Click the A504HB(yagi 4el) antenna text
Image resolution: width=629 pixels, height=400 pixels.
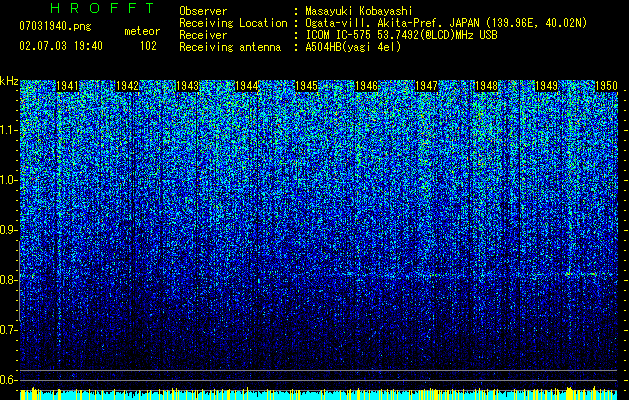point(353,47)
